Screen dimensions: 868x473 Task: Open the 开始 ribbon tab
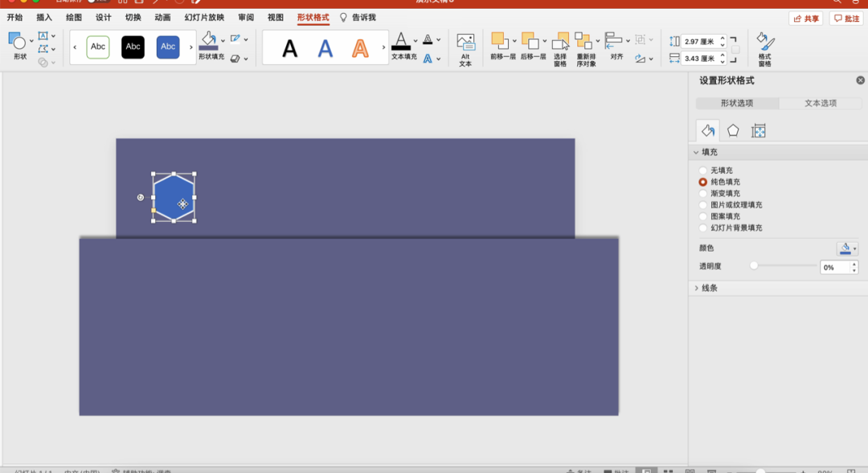pos(15,18)
